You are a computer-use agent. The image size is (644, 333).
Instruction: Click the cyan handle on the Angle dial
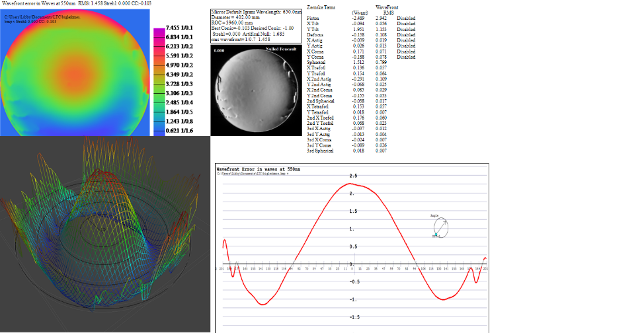(x=435, y=235)
